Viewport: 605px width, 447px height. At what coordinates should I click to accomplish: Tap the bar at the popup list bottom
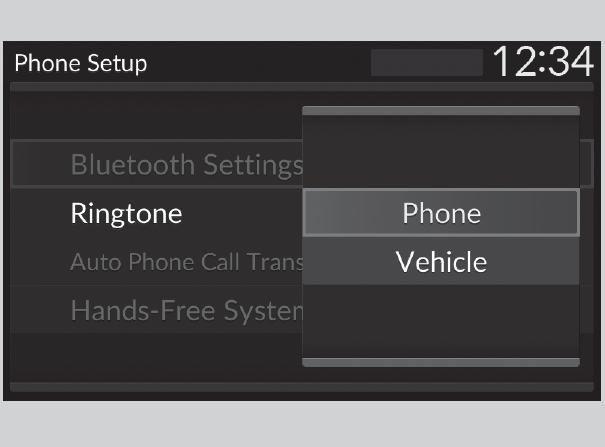pos(441,361)
